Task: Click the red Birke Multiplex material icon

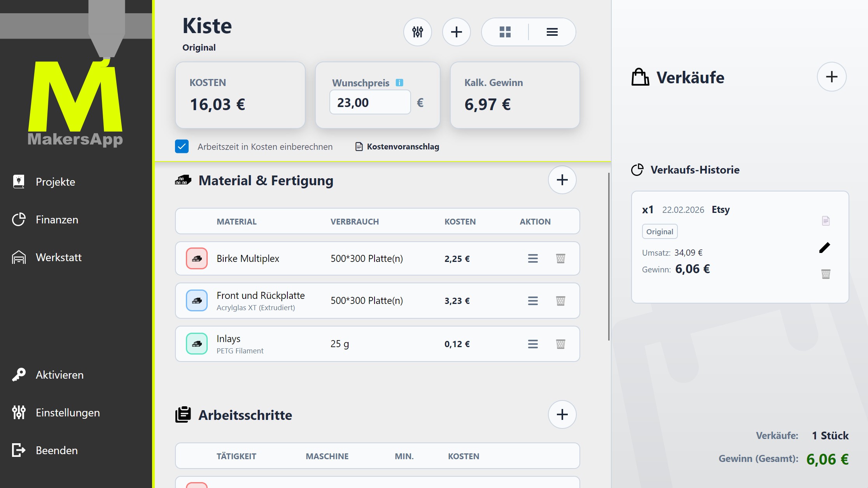Action: pos(197,258)
